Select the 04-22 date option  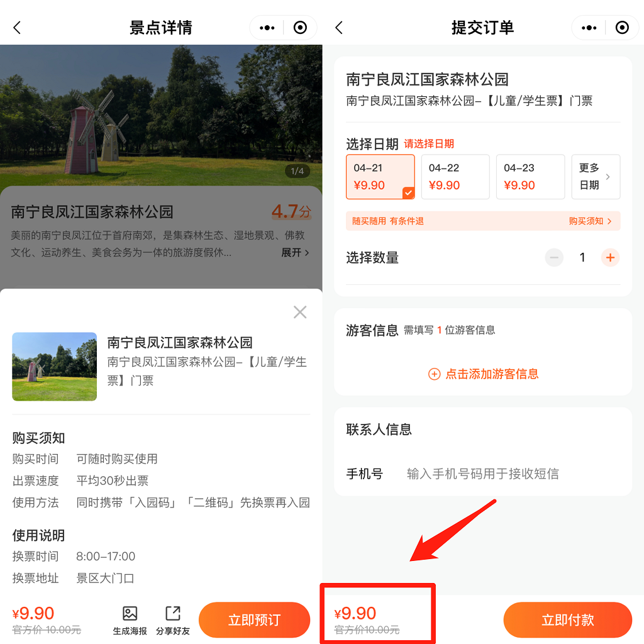(x=455, y=177)
